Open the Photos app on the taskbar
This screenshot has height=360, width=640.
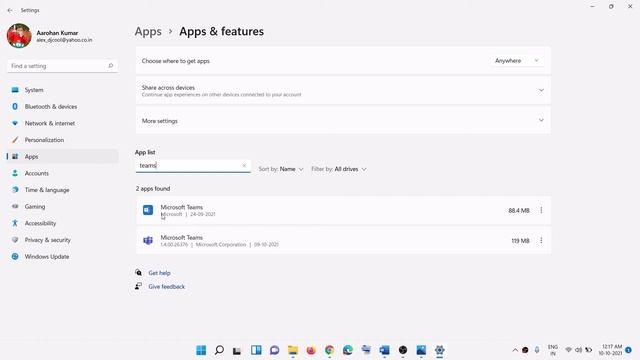click(x=421, y=350)
